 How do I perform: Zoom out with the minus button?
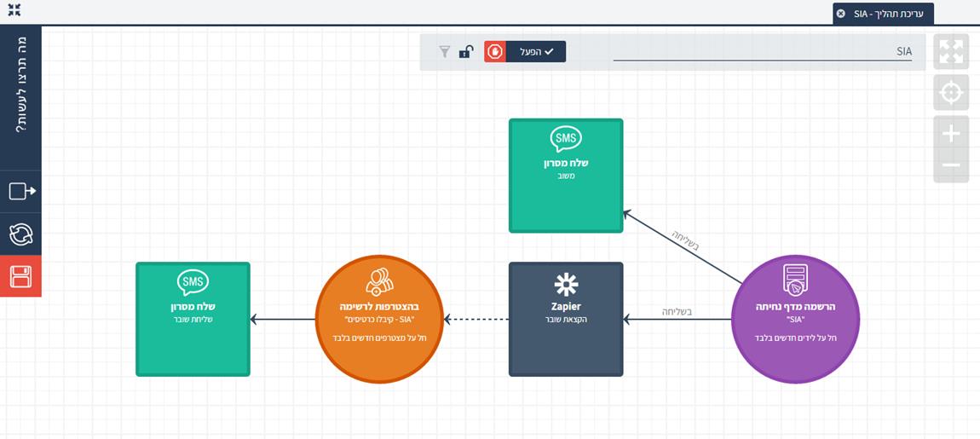point(951,165)
